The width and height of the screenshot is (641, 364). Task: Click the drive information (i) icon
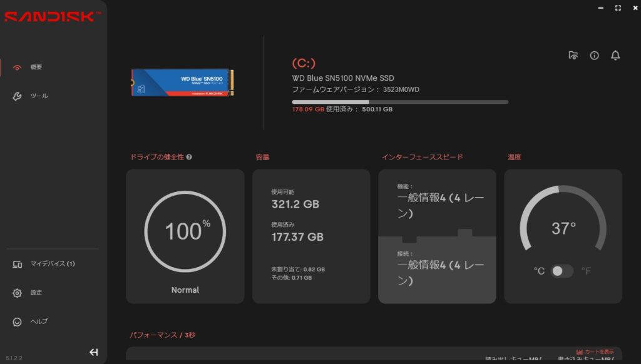point(594,56)
